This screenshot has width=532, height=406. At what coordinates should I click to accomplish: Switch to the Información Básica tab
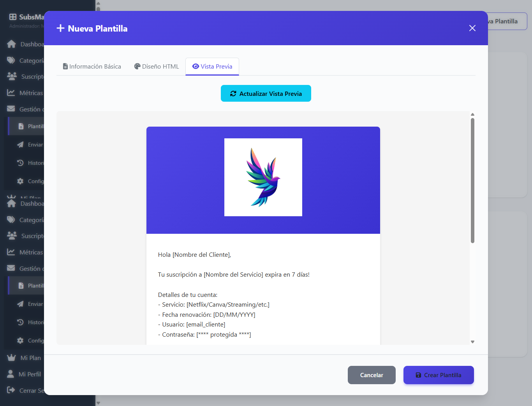click(92, 67)
